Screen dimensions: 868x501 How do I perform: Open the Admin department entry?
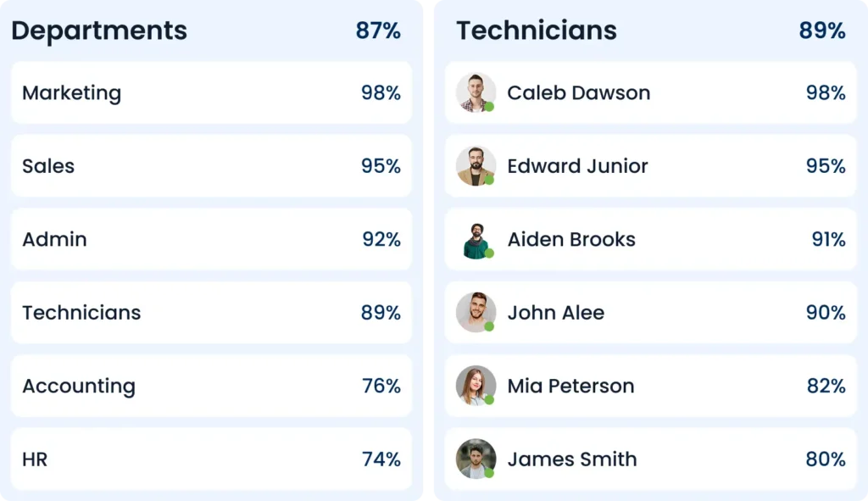pyautogui.click(x=211, y=239)
